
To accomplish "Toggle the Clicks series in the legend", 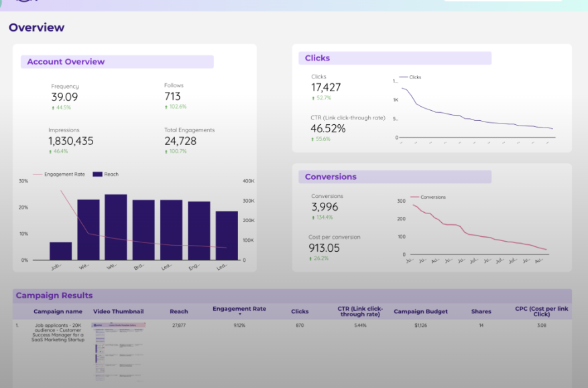I will 412,77.
